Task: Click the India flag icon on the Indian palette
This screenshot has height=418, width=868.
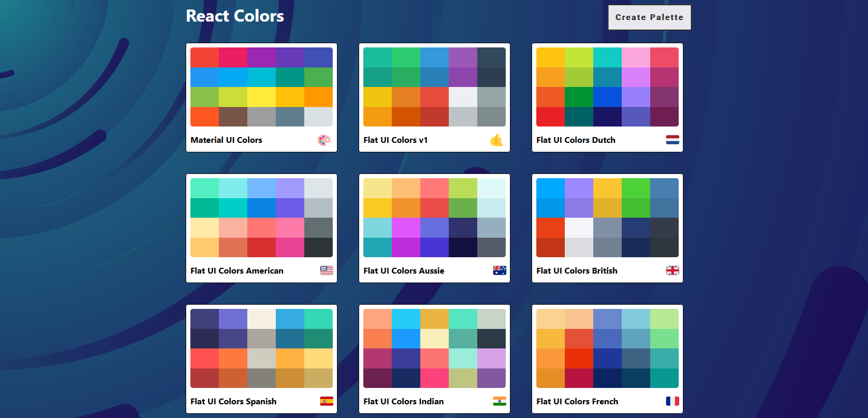Action: [x=499, y=401]
